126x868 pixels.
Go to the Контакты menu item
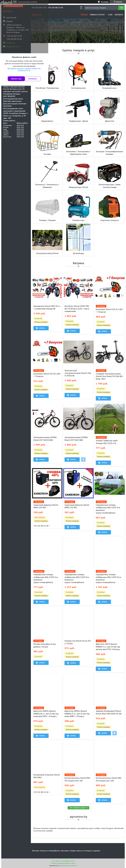coord(119,15)
